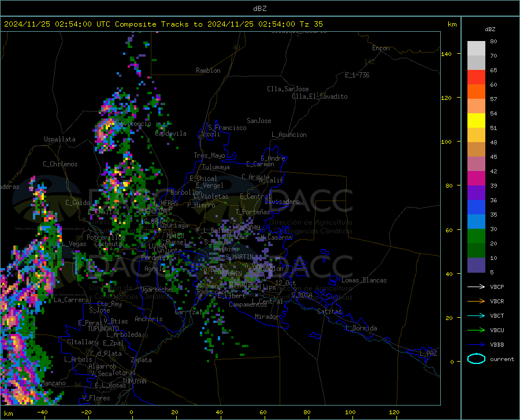Select the 80 dBZ light gray swatch
Image resolution: width=520 pixels, height=420 pixels.
coord(476,49)
